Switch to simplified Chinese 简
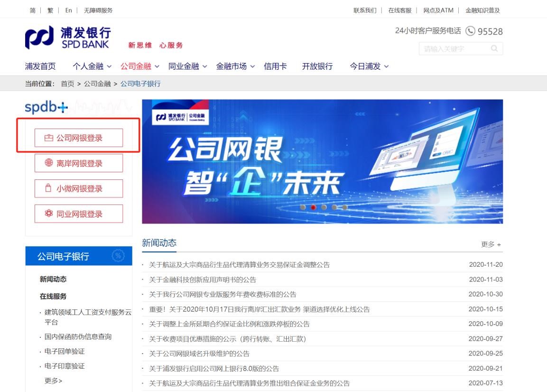This screenshot has width=547, height=392. [x=32, y=10]
